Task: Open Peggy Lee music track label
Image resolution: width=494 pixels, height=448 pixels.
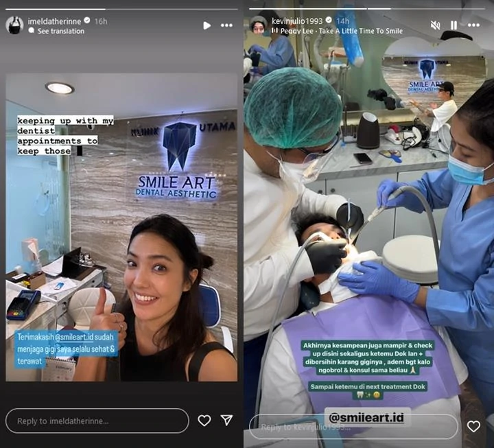Action: click(x=340, y=32)
